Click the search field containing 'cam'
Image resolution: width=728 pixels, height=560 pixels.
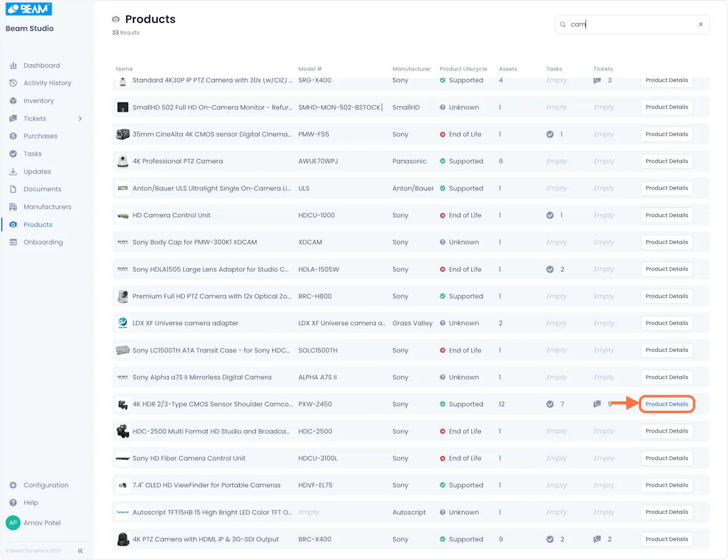click(632, 25)
